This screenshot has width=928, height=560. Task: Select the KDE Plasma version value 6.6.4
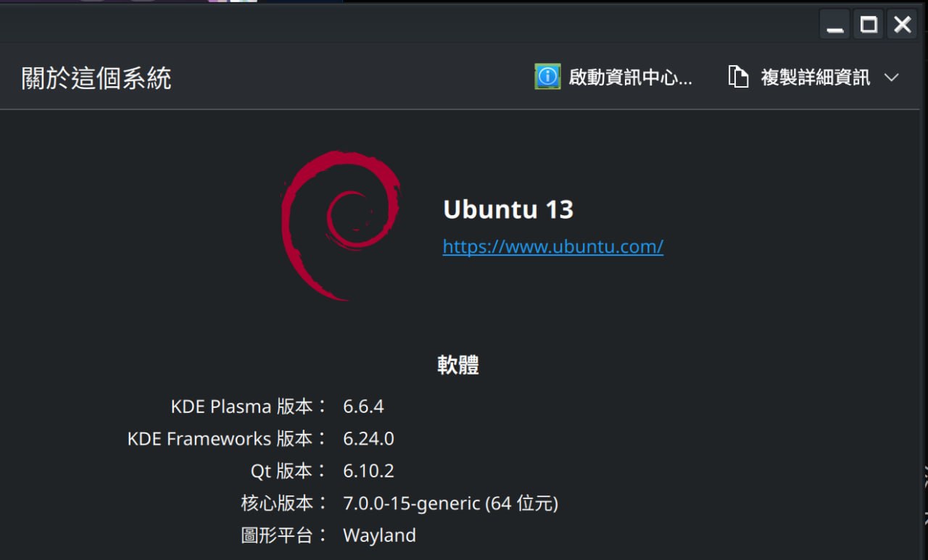(363, 406)
